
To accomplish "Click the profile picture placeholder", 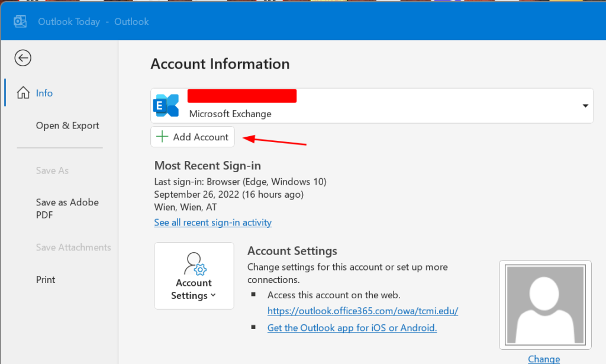I will [x=545, y=305].
